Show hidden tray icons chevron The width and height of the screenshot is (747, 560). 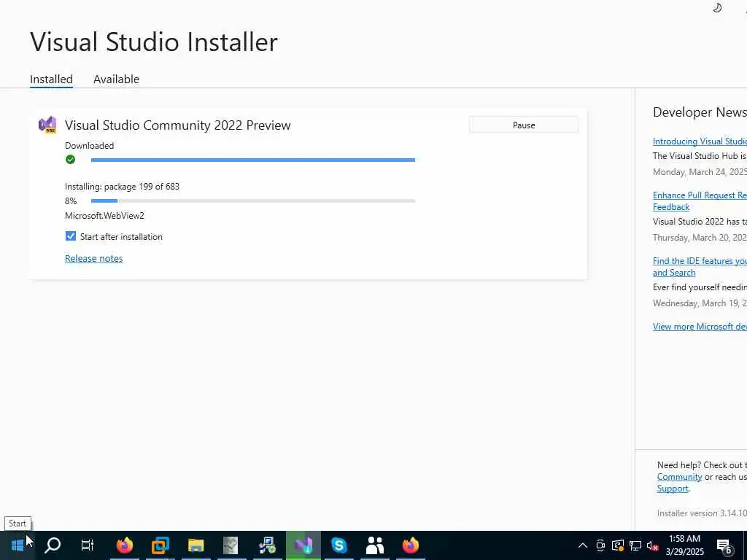[x=583, y=545]
